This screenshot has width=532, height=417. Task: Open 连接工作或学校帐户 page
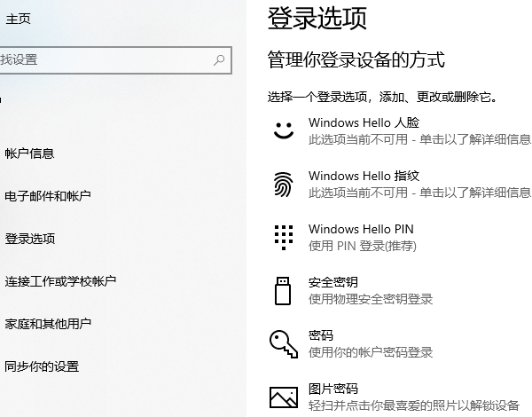point(60,281)
